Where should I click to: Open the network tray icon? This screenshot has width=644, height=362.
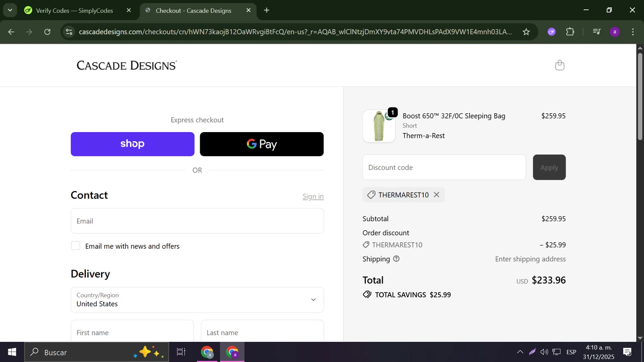(x=557, y=352)
